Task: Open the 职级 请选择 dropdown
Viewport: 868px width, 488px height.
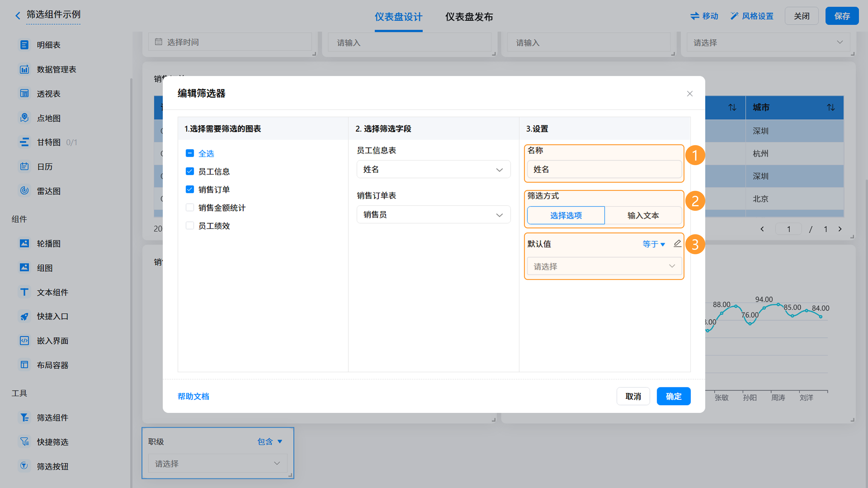Action: coord(218,463)
